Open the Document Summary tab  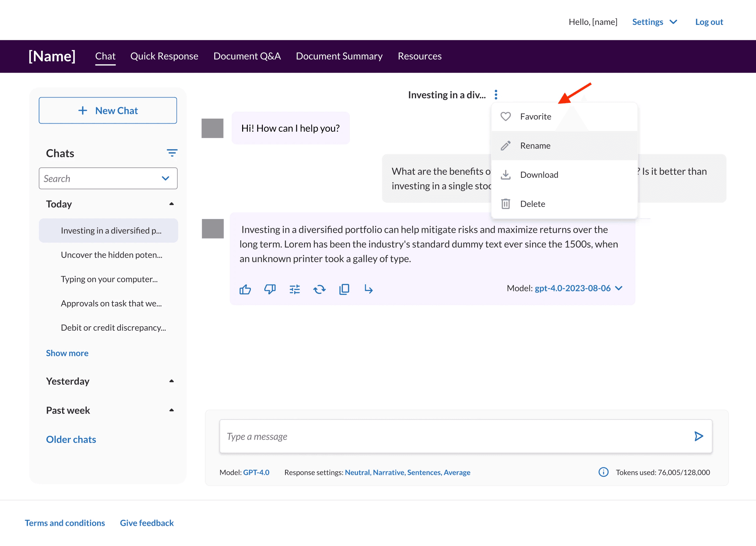(x=339, y=56)
